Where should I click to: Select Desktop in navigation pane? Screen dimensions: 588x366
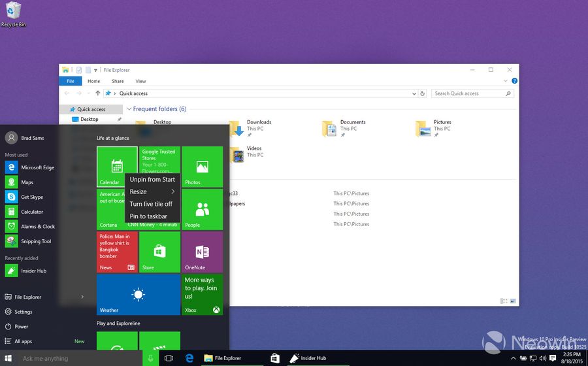pos(91,119)
